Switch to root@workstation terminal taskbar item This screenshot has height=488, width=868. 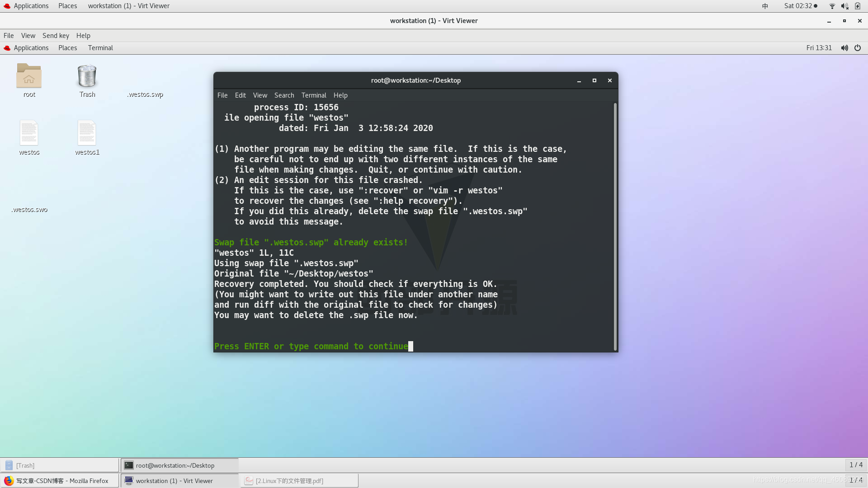point(179,465)
